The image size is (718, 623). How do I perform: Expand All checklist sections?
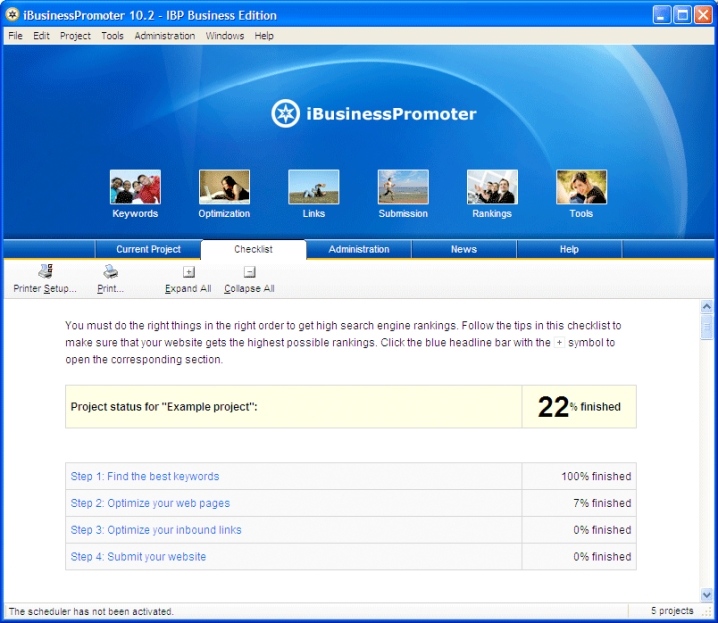tap(188, 272)
